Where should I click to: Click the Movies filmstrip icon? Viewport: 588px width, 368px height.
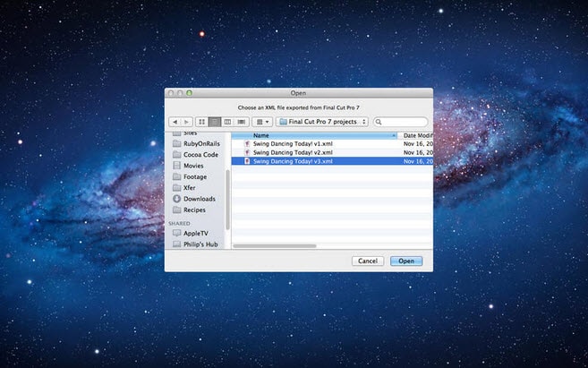pyautogui.click(x=177, y=166)
